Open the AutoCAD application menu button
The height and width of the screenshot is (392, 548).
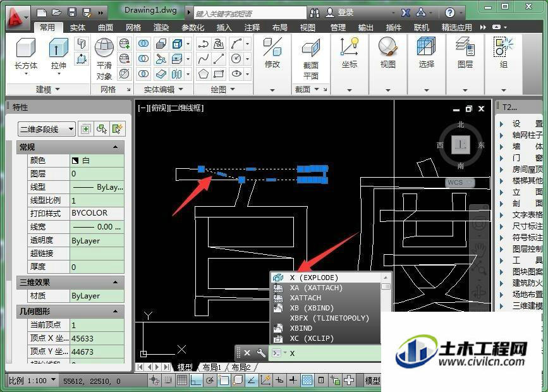[17, 17]
